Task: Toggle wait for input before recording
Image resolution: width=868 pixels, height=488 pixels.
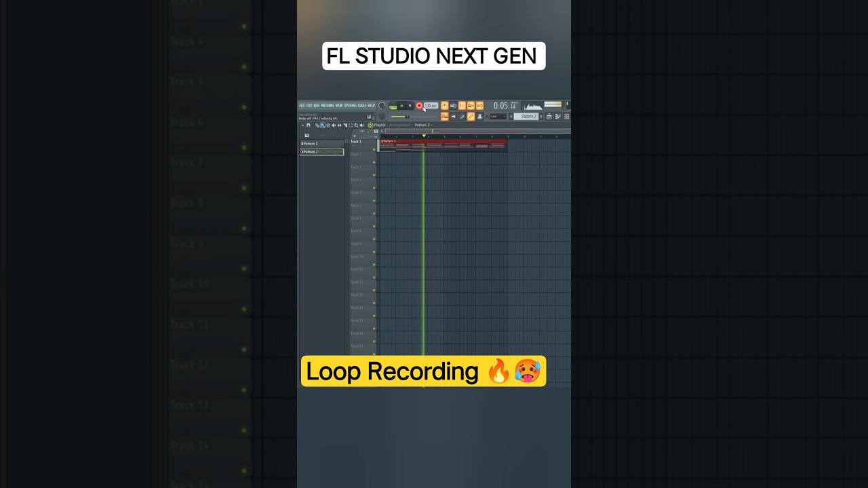Action: click(x=454, y=106)
